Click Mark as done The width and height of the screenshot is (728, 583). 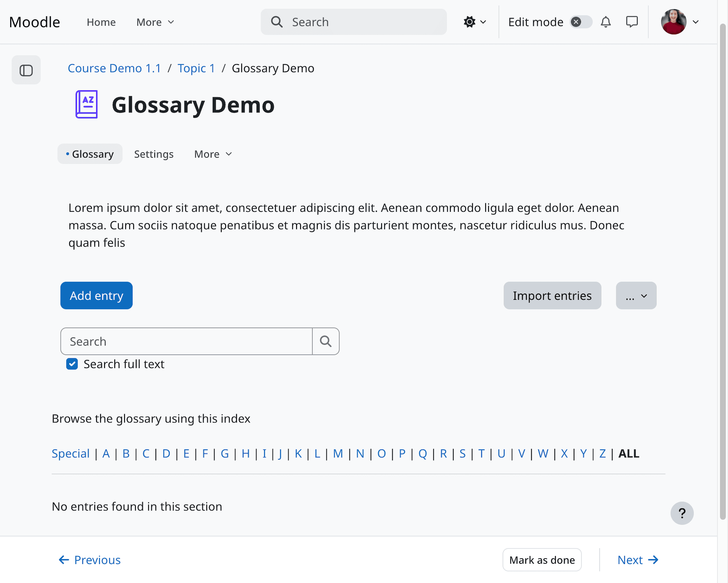(542, 560)
